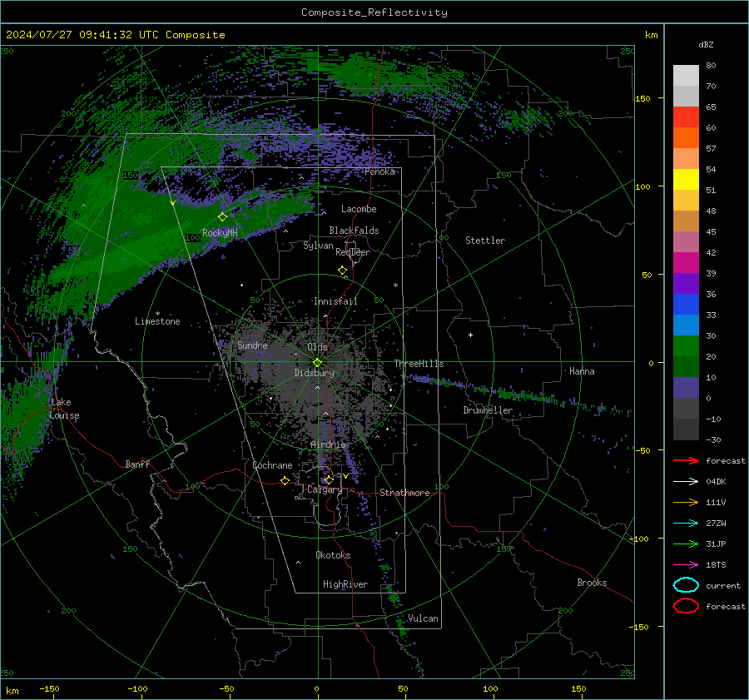The height and width of the screenshot is (700, 749).
Task: Click the red forecast arrow in the legend
Action: (686, 460)
